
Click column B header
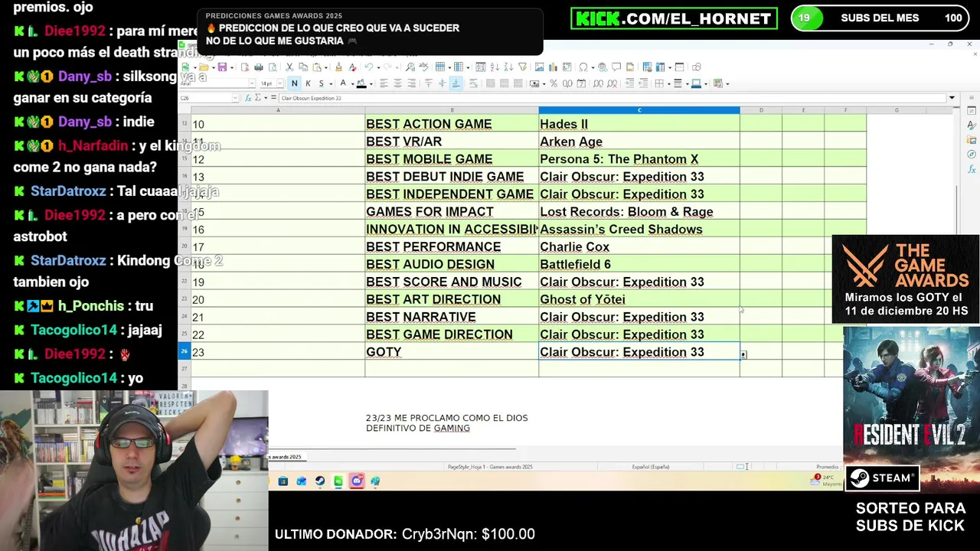tap(452, 110)
